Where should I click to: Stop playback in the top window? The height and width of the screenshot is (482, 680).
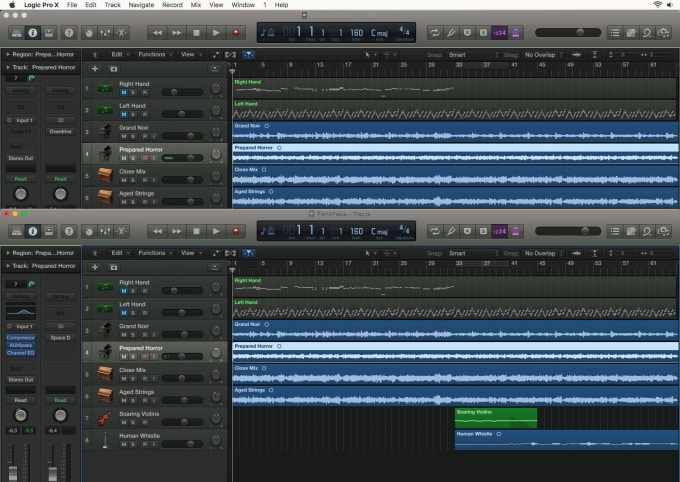(196, 33)
